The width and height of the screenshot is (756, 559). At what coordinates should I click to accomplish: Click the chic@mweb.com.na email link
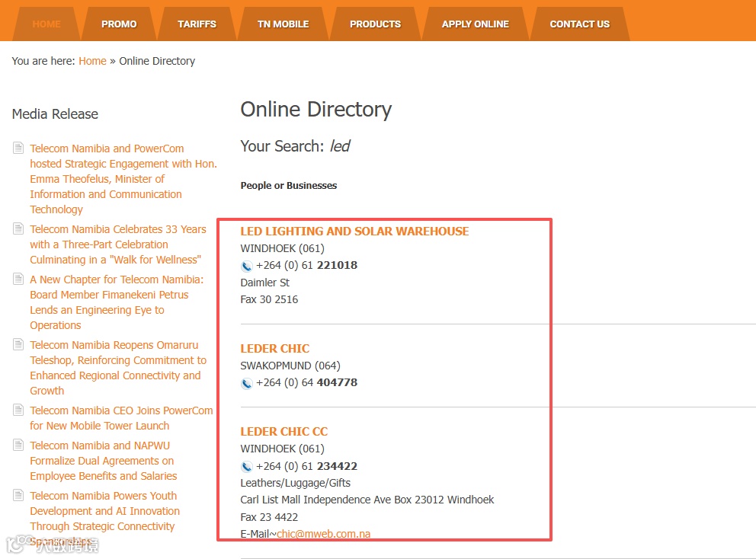(324, 534)
